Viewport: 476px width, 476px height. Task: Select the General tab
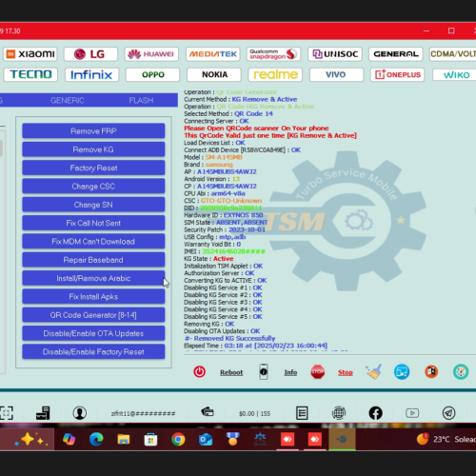point(396,54)
